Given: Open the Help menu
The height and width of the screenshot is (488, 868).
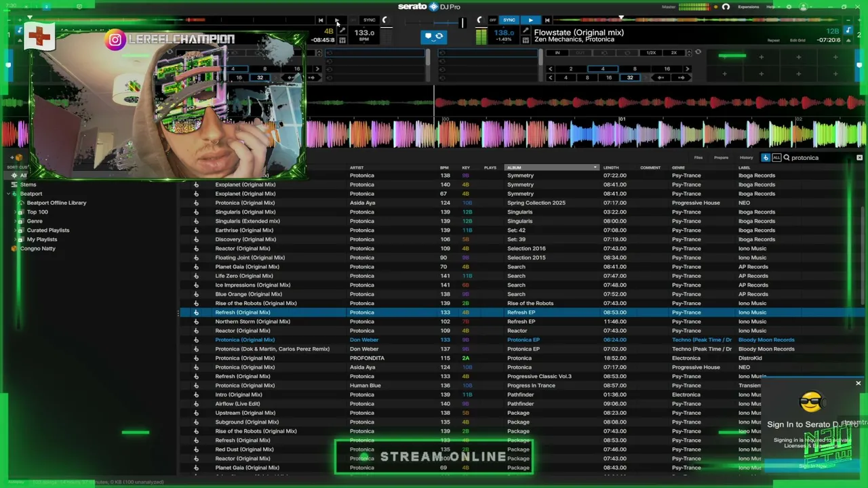Looking at the screenshot, I should tap(770, 7).
